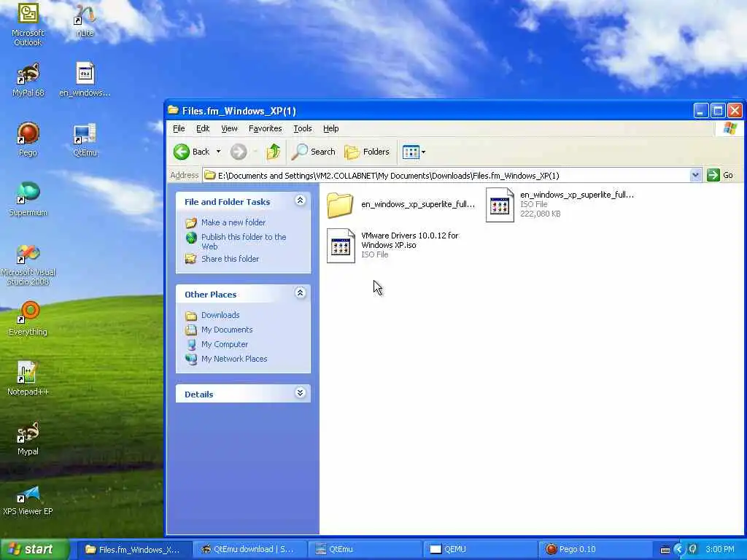Switch to QtEmu taskbar button
747x560 pixels.
pyautogui.click(x=365, y=550)
